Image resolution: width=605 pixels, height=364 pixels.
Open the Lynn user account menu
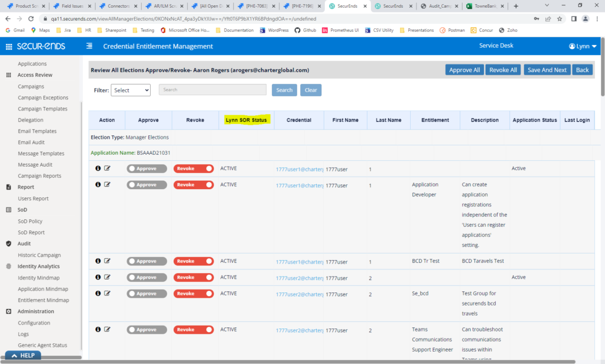pyautogui.click(x=583, y=46)
